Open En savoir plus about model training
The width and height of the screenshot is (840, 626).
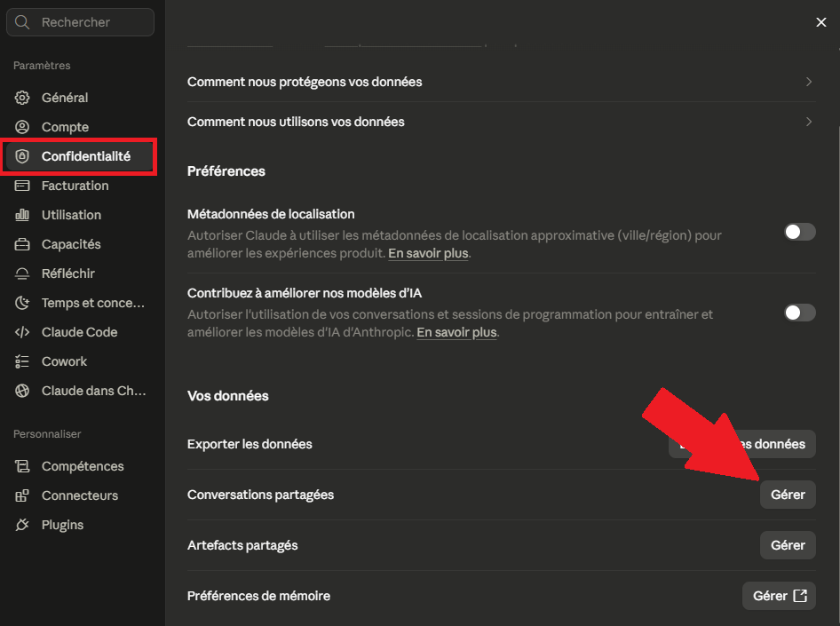click(456, 333)
